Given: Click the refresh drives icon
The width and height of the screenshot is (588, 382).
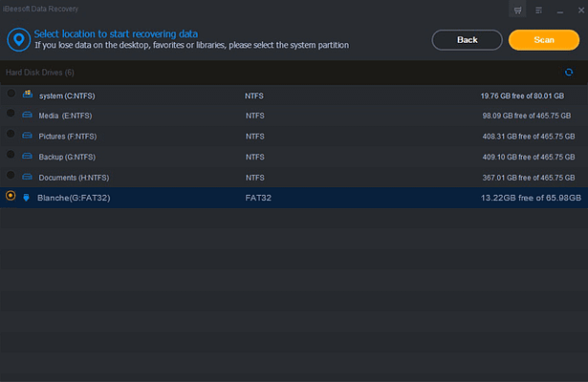Looking at the screenshot, I should click(x=570, y=73).
